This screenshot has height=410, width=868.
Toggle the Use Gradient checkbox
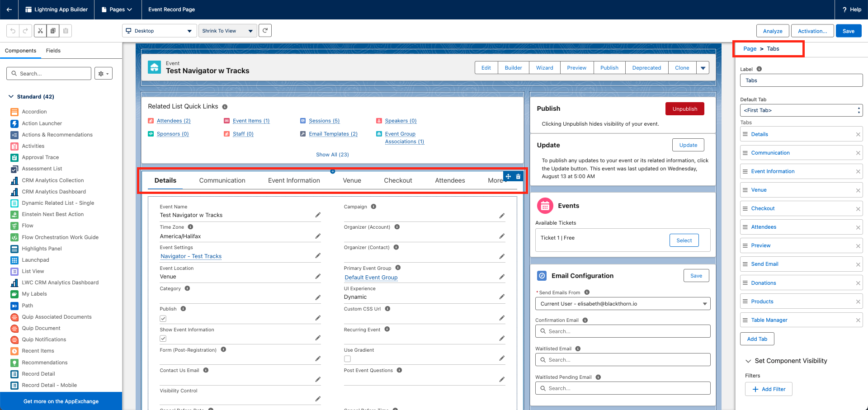347,359
